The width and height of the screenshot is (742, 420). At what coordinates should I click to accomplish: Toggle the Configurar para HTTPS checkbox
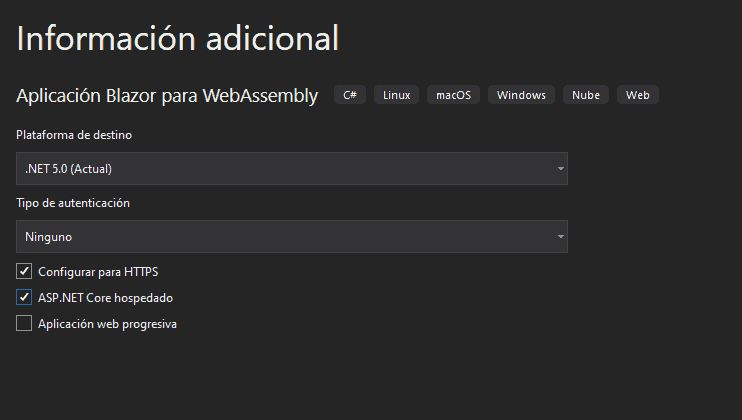click(x=24, y=271)
